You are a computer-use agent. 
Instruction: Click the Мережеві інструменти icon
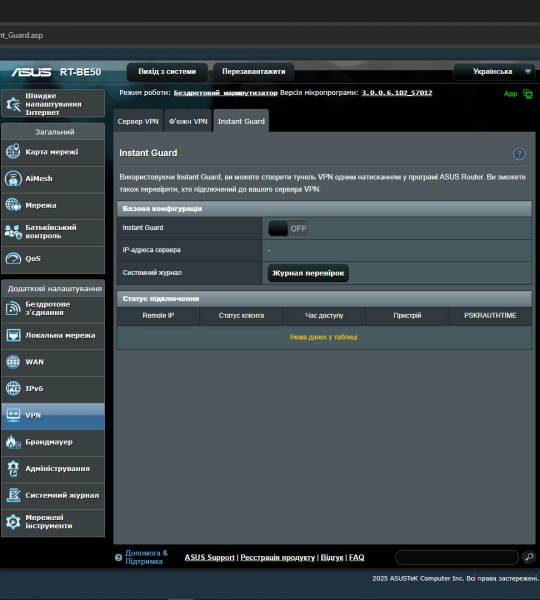(x=13, y=522)
